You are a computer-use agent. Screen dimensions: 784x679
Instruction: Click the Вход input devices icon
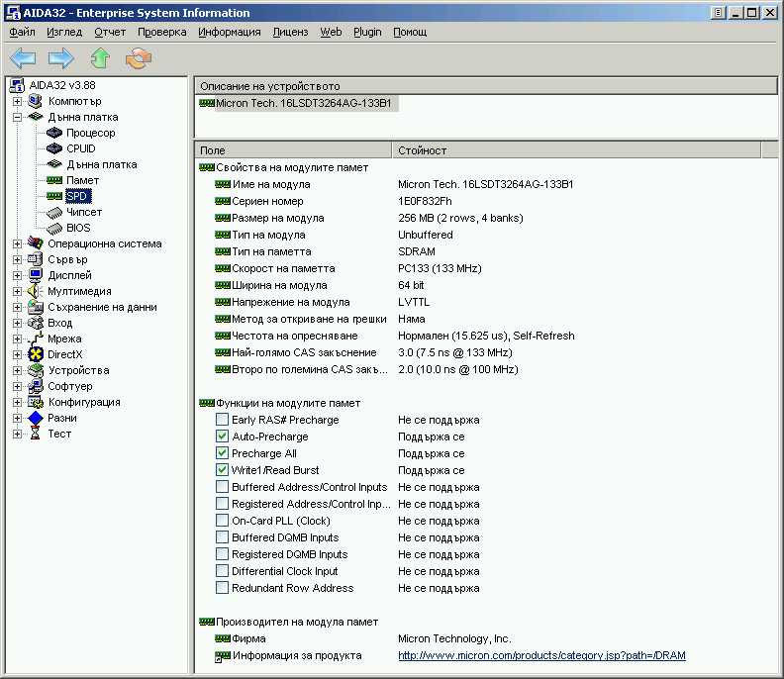click(x=35, y=323)
